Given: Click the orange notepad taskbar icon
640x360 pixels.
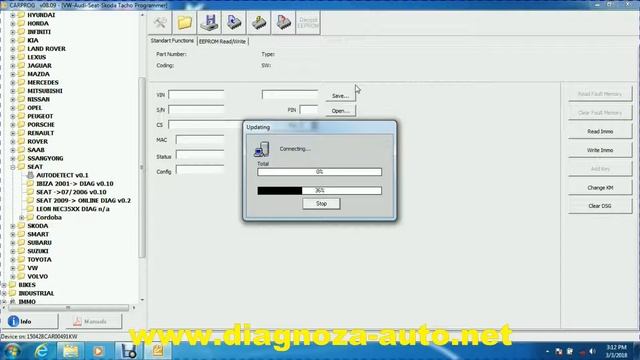Looking at the screenshot, I should point(158,351).
